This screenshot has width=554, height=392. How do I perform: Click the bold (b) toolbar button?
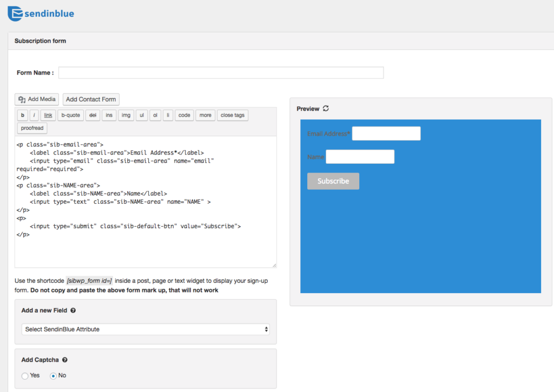[x=22, y=115]
